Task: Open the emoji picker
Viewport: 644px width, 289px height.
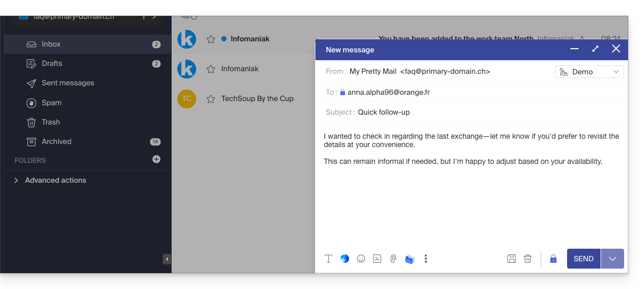Action: (361, 259)
